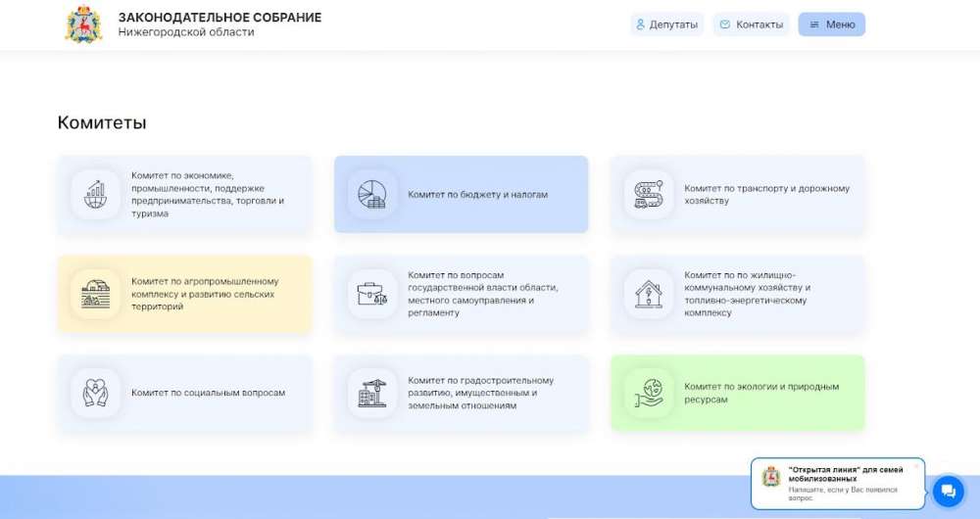Screen dimensions: 980x519
Task: Open the chat widget bubble icon
Action: click(948, 492)
